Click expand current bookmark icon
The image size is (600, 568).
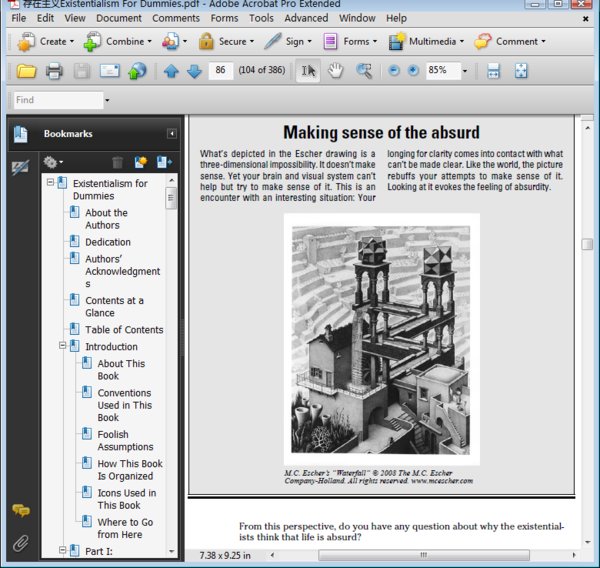pyautogui.click(x=164, y=162)
